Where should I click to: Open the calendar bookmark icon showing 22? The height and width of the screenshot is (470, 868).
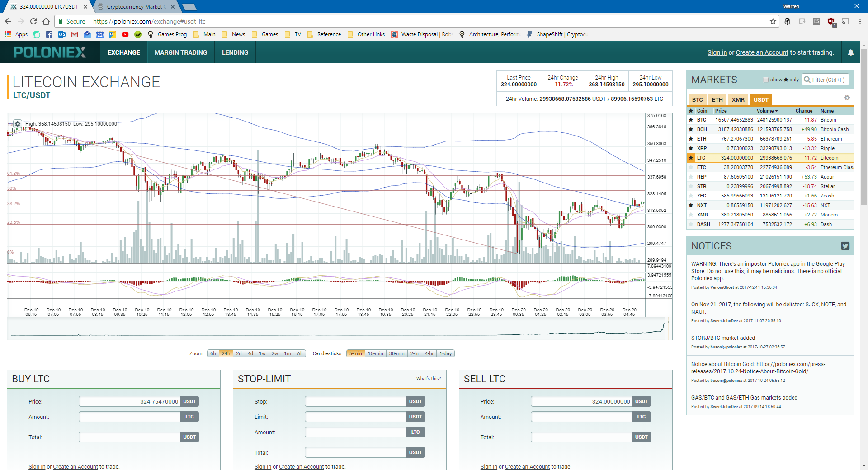tap(100, 34)
